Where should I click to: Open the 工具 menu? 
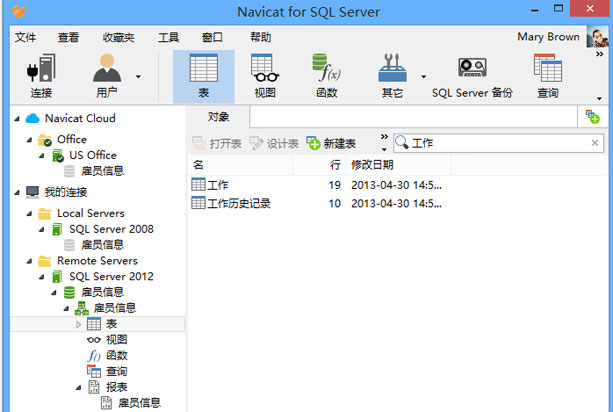(168, 38)
